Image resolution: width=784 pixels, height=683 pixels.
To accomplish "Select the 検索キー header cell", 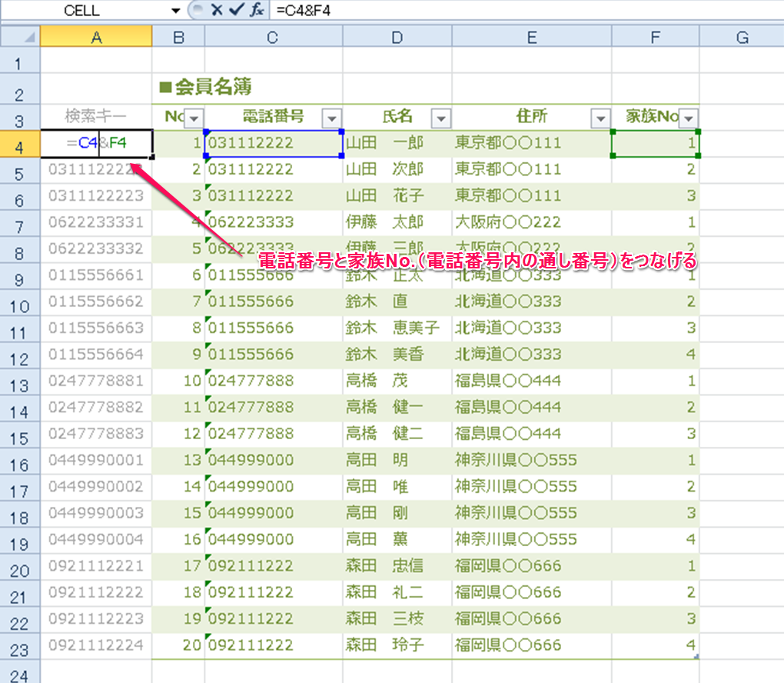I will [x=96, y=117].
